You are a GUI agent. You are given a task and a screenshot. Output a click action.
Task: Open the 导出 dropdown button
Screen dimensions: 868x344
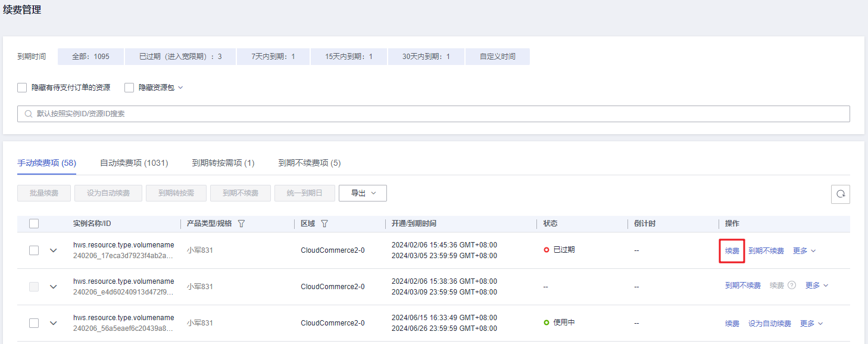[363, 193]
